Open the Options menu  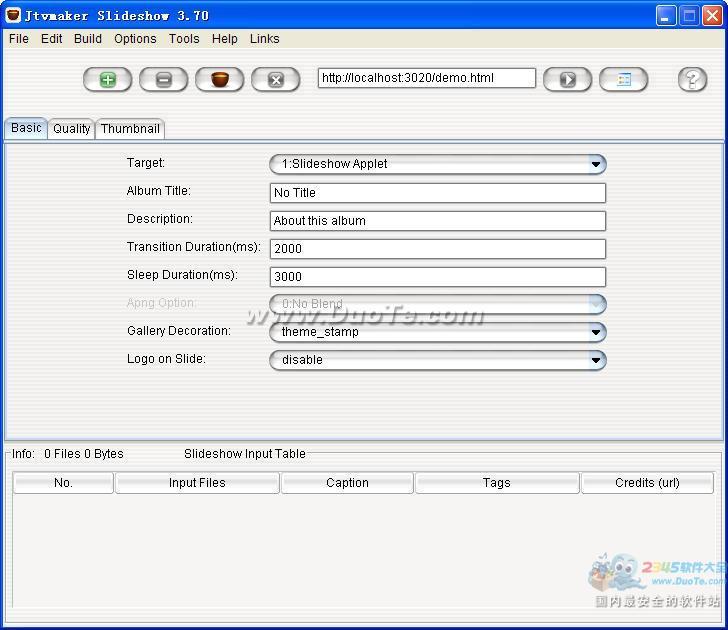point(135,39)
